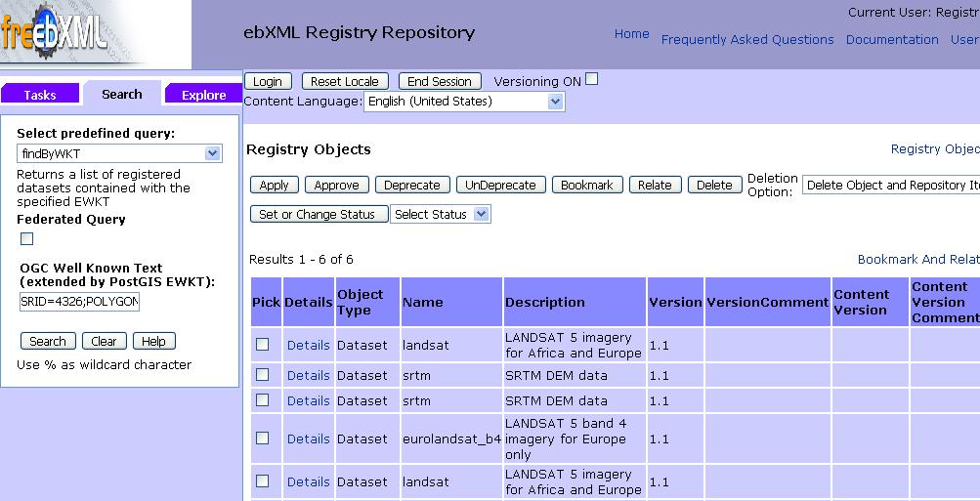Viewport: 980px width, 501px height.
Task: Switch to the Explore tab
Action: [x=203, y=95]
